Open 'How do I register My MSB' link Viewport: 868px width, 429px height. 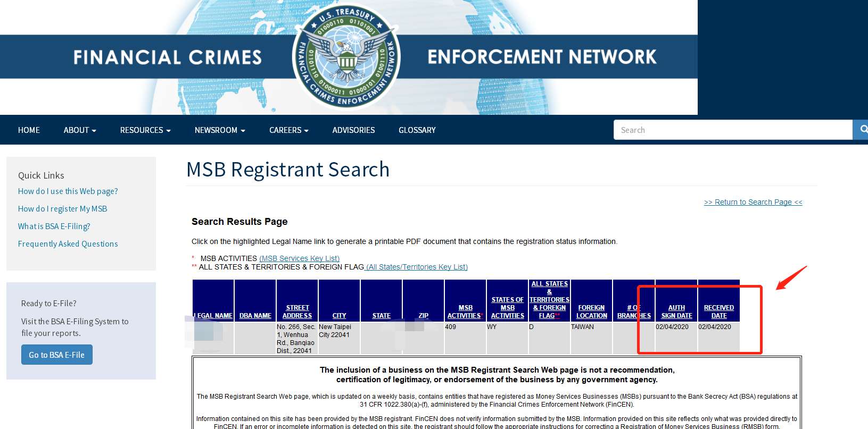pyautogui.click(x=62, y=209)
